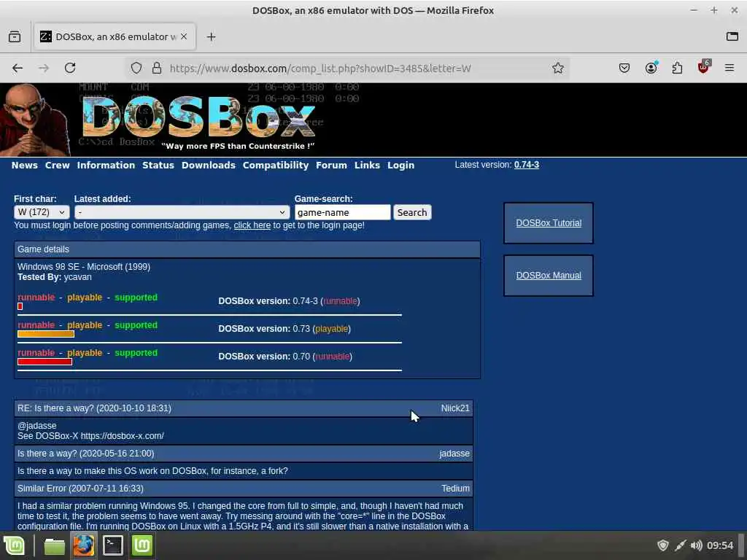Click the site padlock security icon
Image resolution: width=747 pixels, height=560 pixels.
click(x=157, y=68)
